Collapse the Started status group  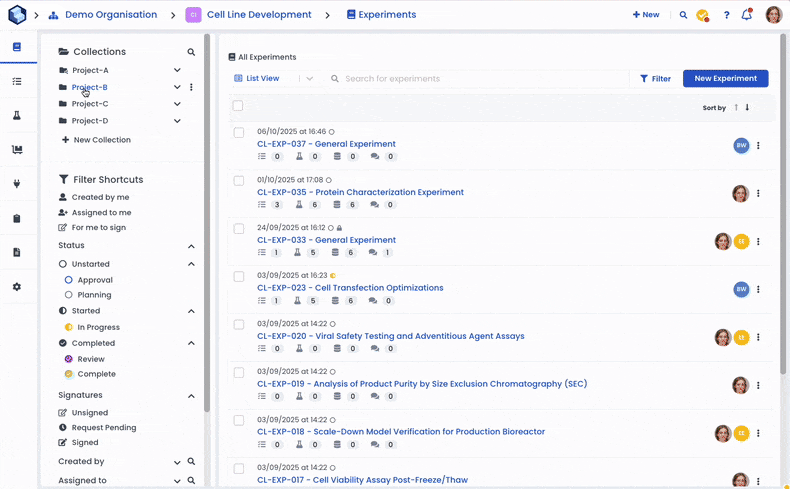[191, 311]
